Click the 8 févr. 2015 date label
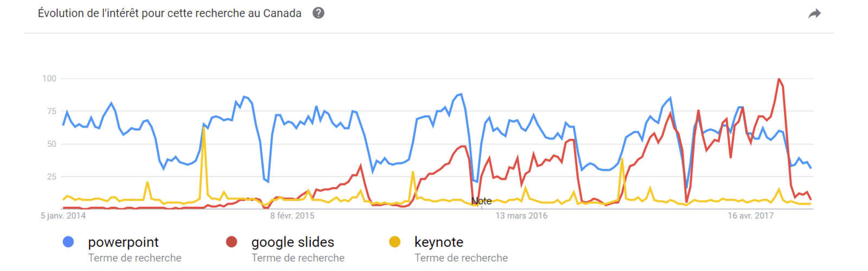 (x=292, y=216)
